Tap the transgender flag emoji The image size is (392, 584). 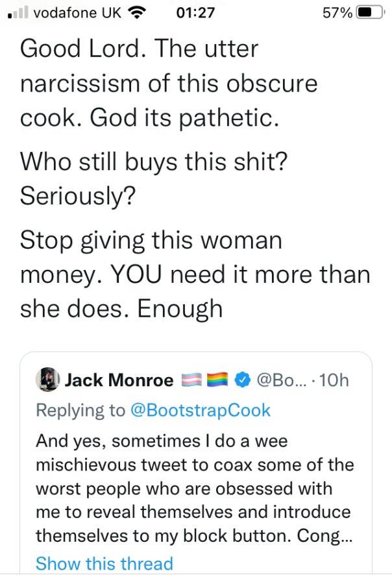click(x=191, y=380)
